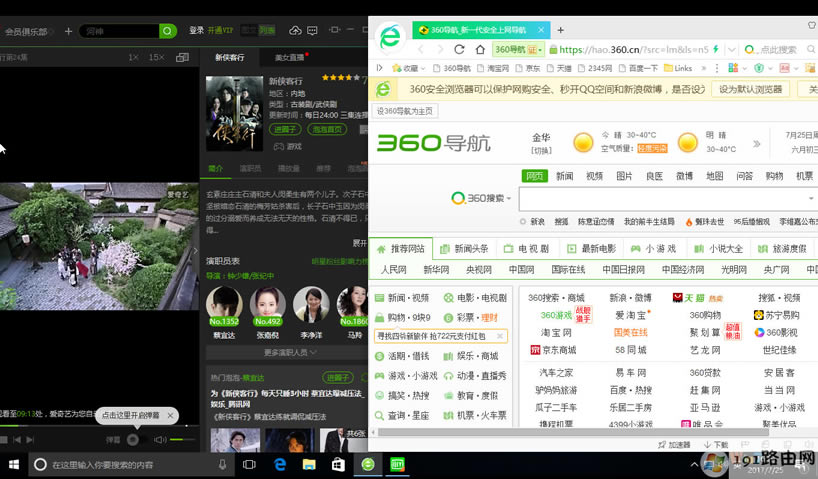Viewport: 818px width, 479px height.
Task: Select the 网页 search type
Action: pyautogui.click(x=535, y=176)
